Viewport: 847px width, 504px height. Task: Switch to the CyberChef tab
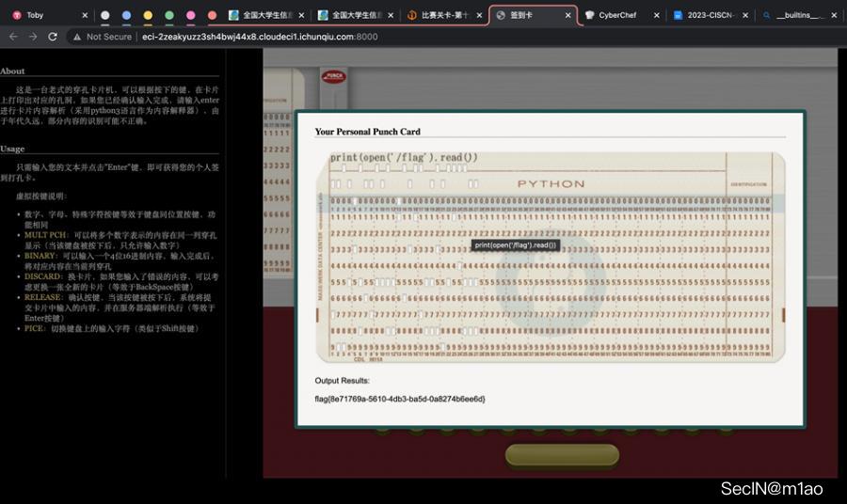point(617,15)
